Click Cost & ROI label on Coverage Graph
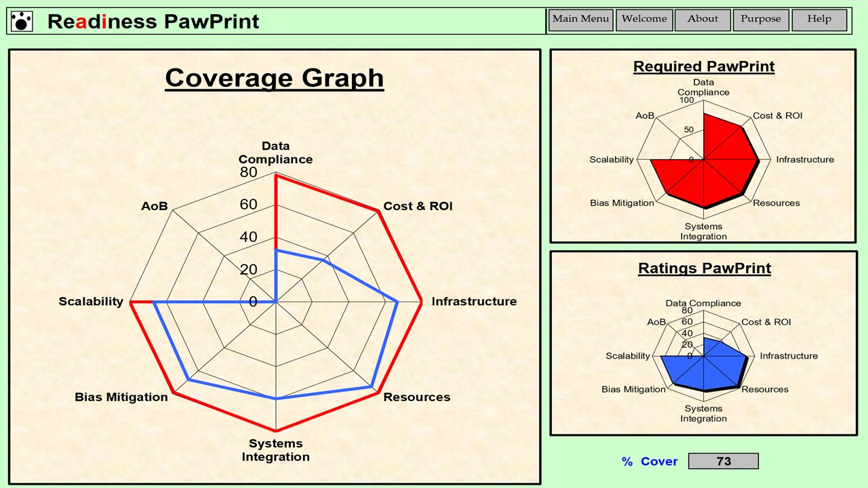Image resolution: width=868 pixels, height=488 pixels. coord(418,206)
